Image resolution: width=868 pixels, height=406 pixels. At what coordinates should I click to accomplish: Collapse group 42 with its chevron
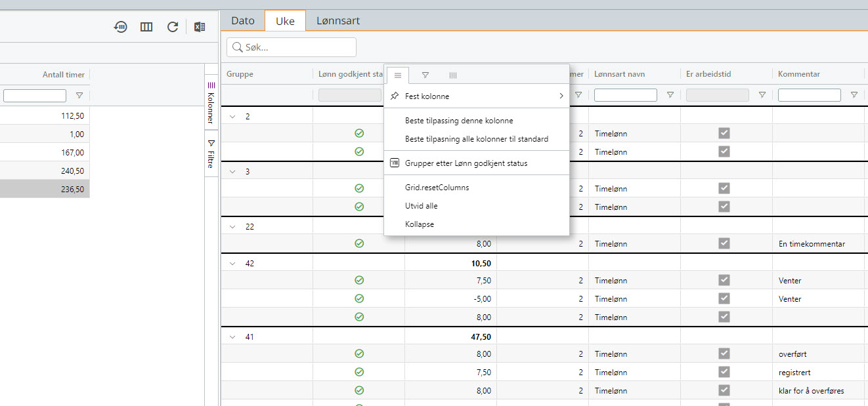pyautogui.click(x=232, y=263)
